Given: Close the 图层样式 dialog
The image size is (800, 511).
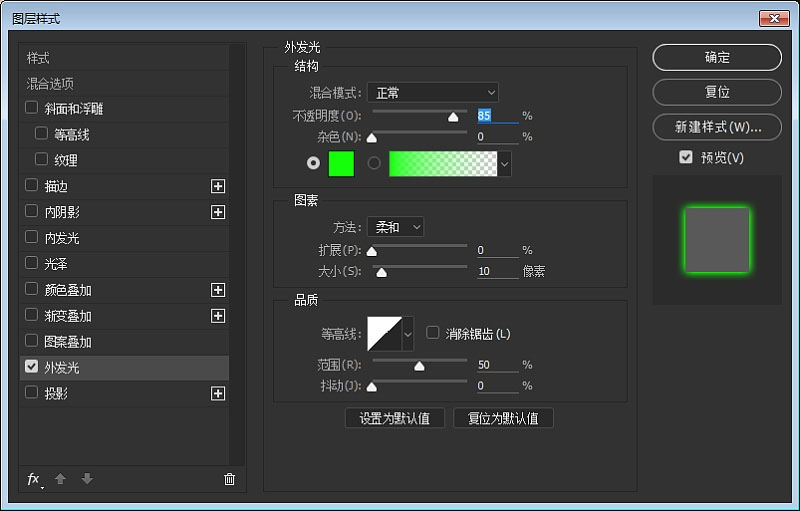Looking at the screenshot, I should point(774,18).
